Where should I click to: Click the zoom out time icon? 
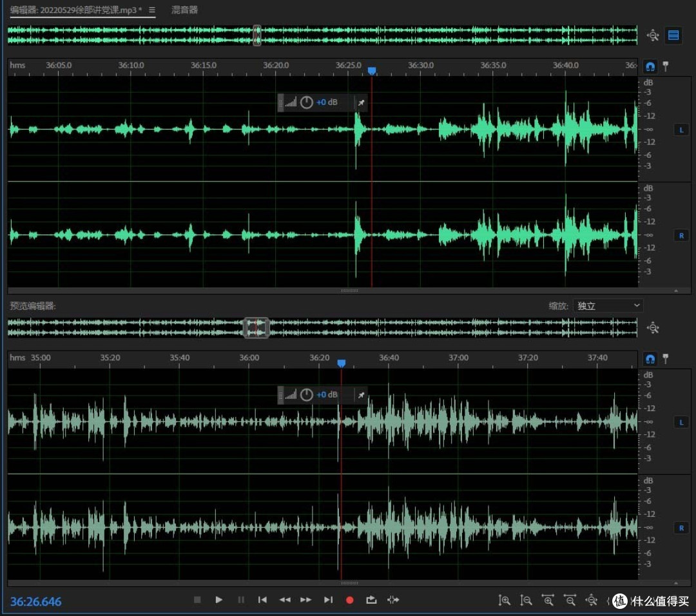click(x=570, y=601)
